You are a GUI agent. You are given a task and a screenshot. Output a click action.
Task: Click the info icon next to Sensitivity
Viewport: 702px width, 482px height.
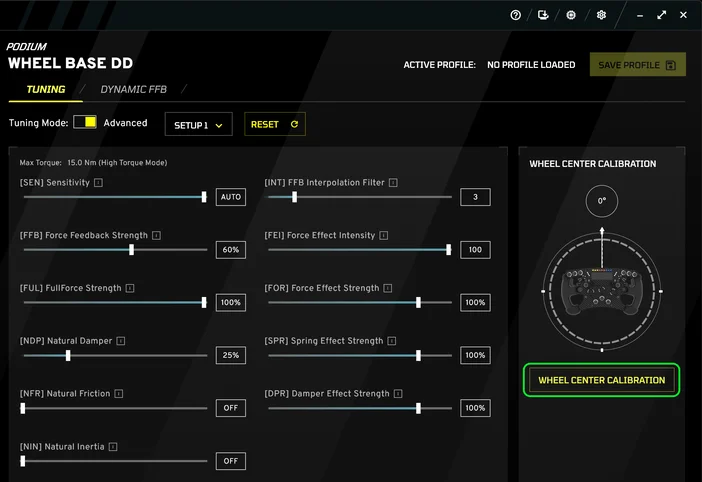point(98,183)
